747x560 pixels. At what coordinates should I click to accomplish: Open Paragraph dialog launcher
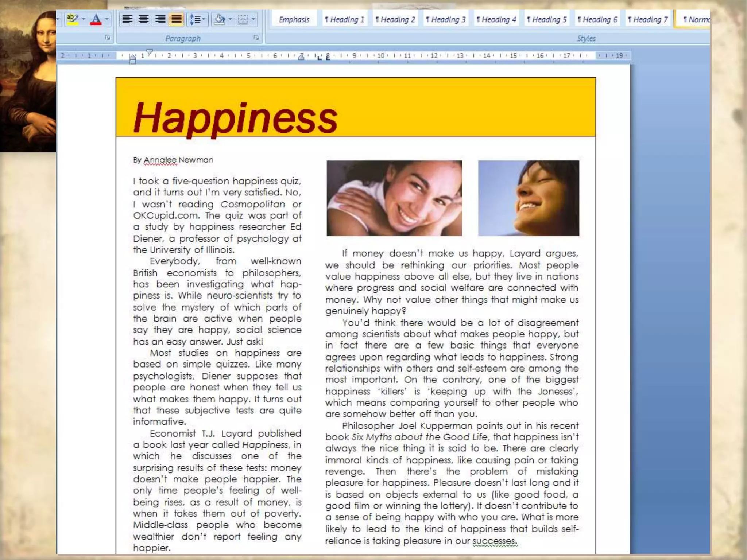(256, 38)
